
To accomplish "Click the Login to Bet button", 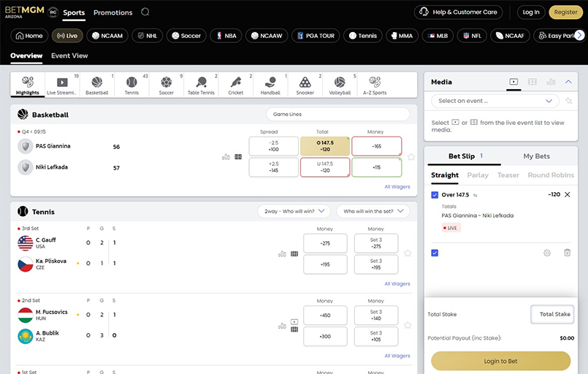I will [500, 361].
